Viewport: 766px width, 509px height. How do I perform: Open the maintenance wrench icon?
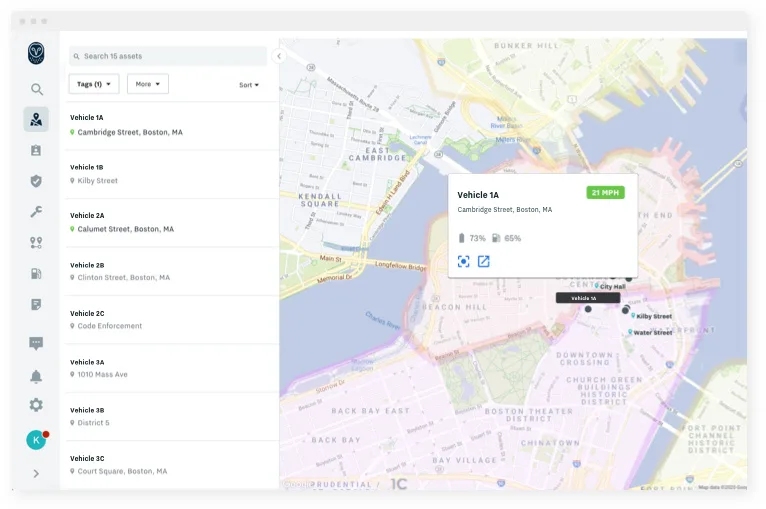coord(36,212)
